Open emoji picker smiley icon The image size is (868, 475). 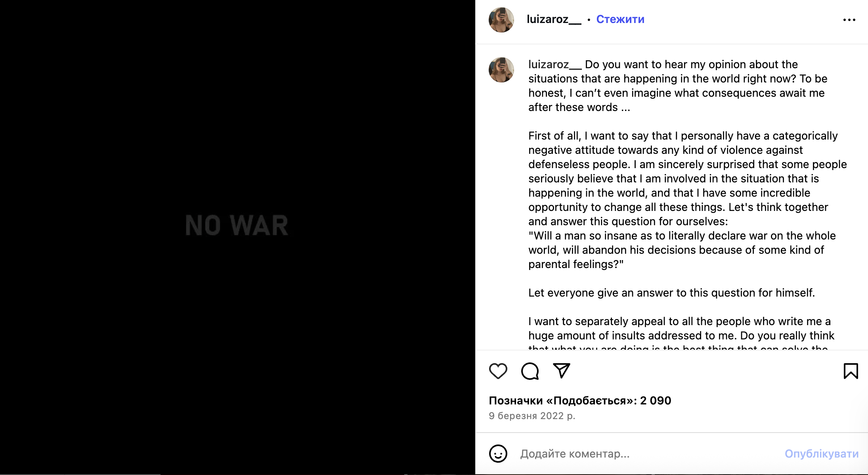click(498, 454)
